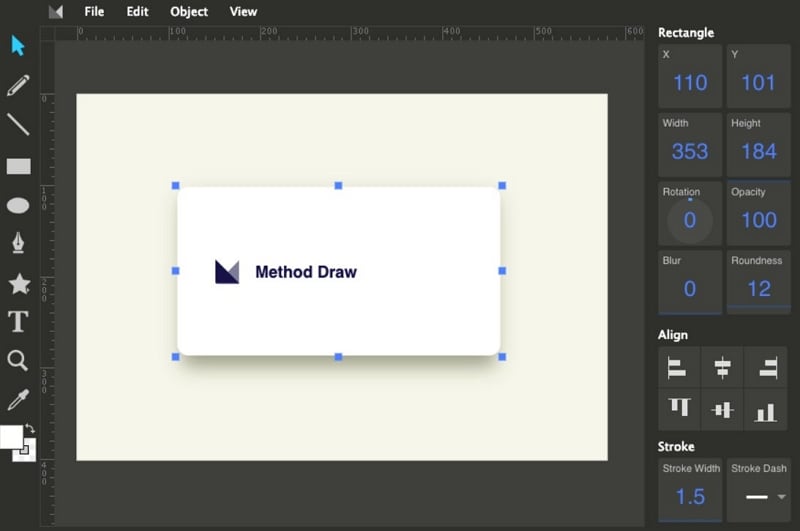This screenshot has height=531, width=800.
Task: Click the Roundness value field
Action: pos(758,289)
